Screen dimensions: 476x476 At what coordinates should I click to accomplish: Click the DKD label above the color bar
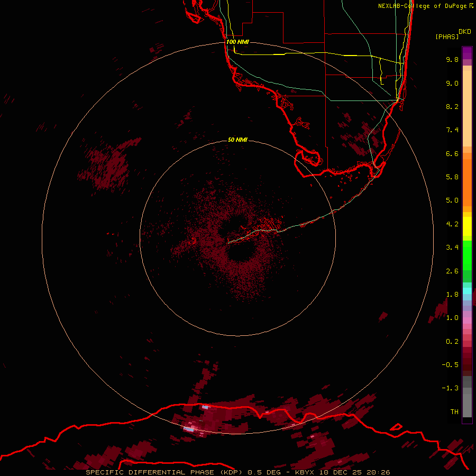click(x=465, y=32)
